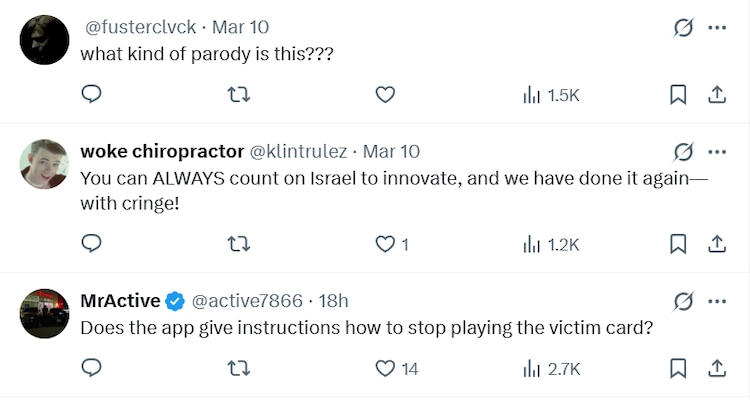
Task: Open the 18h timestamp link
Action: point(333,300)
